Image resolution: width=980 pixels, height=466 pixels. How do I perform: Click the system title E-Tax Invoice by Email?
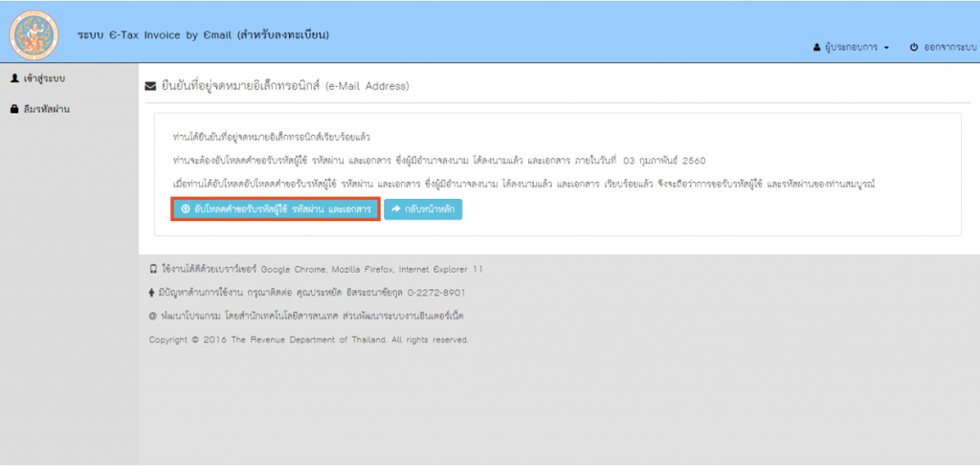(x=203, y=34)
